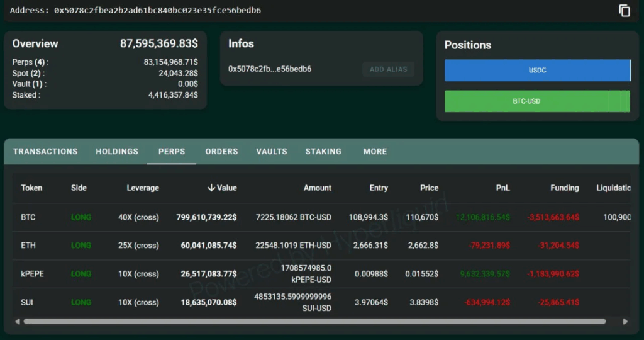This screenshot has height=340, width=644.
Task: Open the kPEPE token entry
Action: (x=33, y=274)
